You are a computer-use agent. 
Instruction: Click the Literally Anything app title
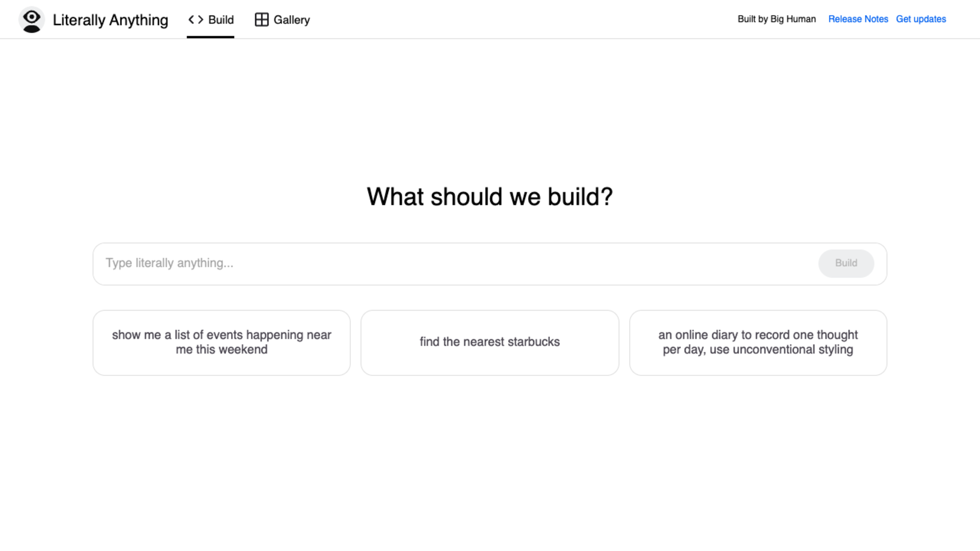pos(110,20)
